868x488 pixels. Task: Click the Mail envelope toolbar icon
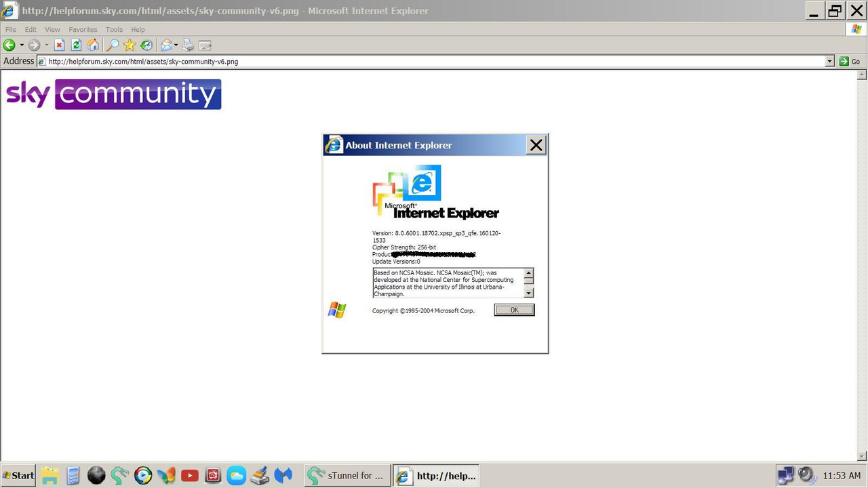click(x=166, y=45)
